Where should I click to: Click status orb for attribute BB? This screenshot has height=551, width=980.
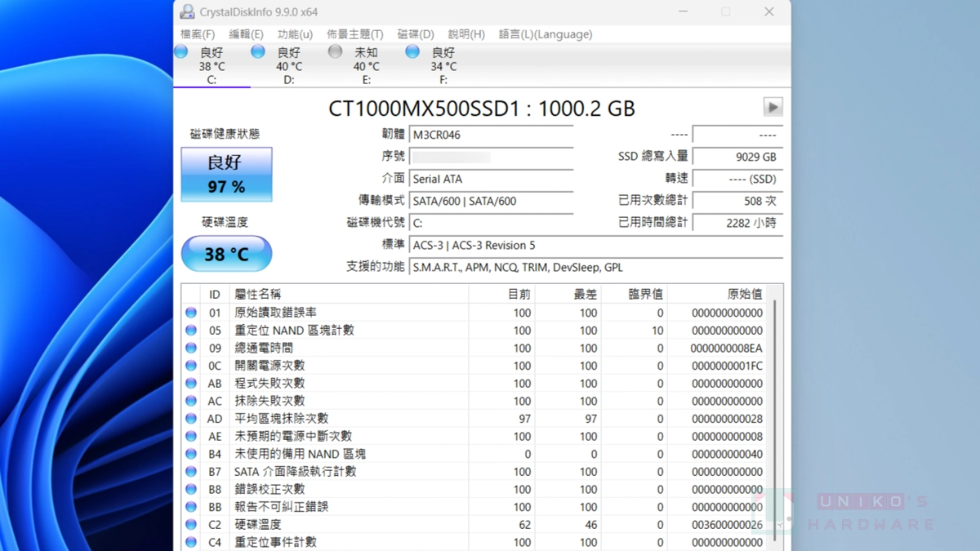point(191,507)
